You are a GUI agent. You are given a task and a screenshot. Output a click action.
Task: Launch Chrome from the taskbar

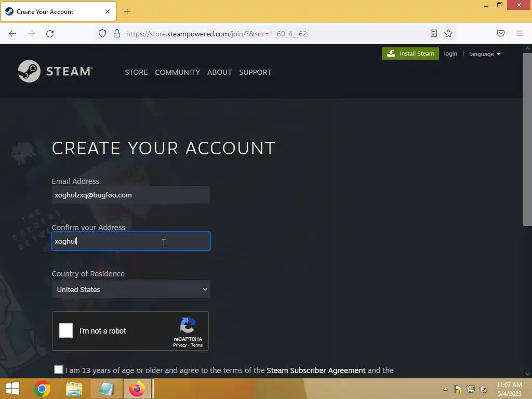tap(42, 389)
